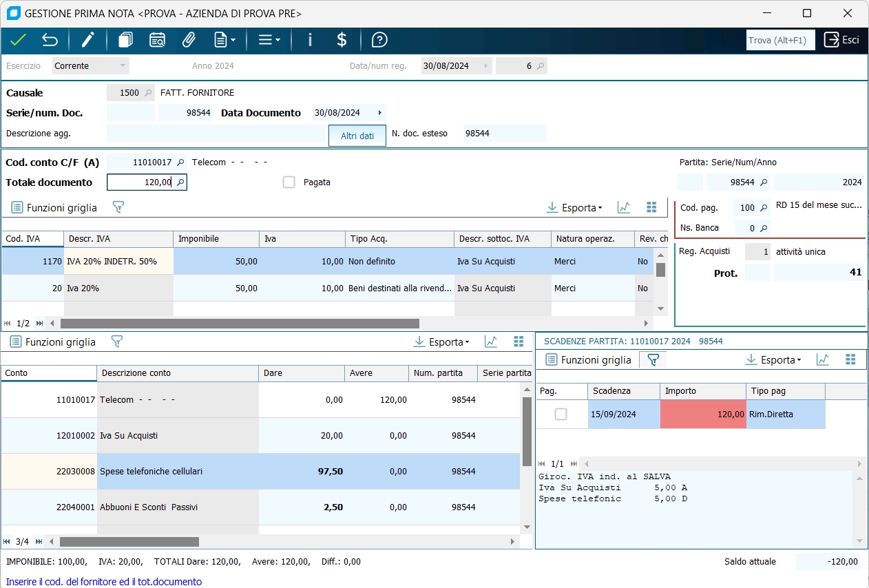Click the pencil edit icon
869x588 pixels.
coord(87,40)
